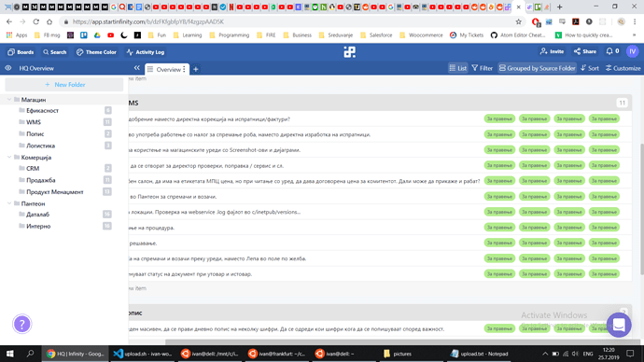Click last status label in 'утовар и истовар' row
644x362 pixels.
pos(603,273)
